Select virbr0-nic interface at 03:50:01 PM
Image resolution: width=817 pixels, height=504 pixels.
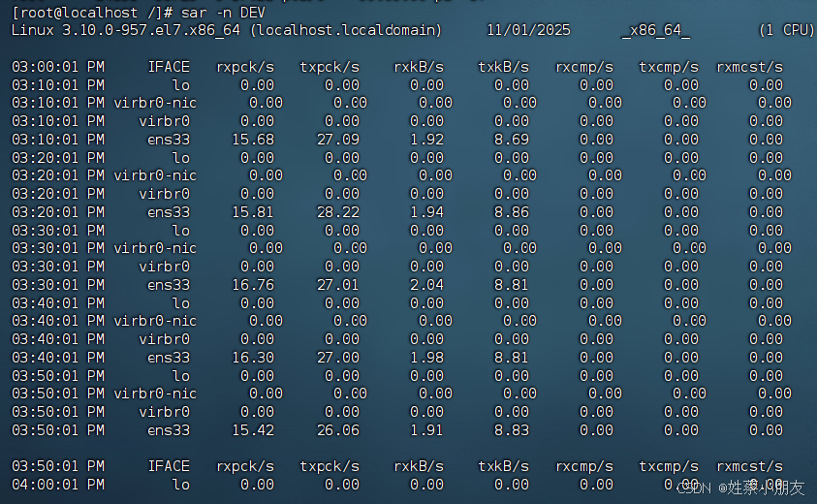pyautogui.click(x=155, y=394)
